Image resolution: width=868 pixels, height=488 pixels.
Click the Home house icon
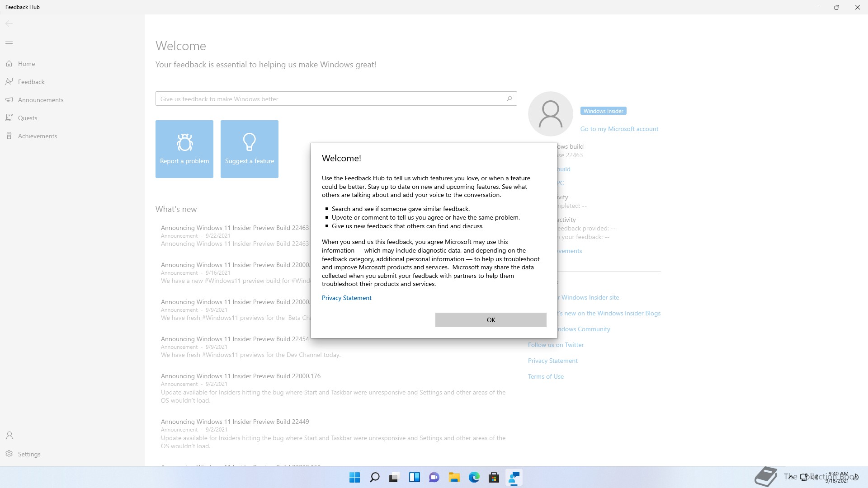tap(9, 64)
